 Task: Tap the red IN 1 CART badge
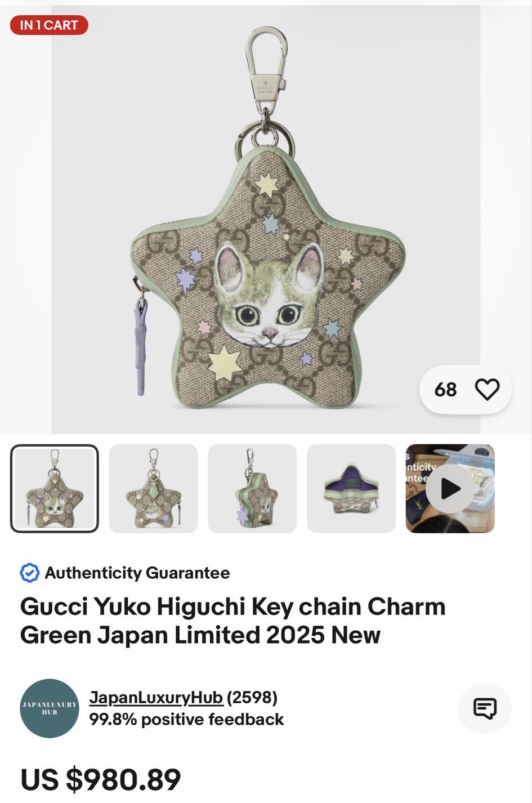49,25
